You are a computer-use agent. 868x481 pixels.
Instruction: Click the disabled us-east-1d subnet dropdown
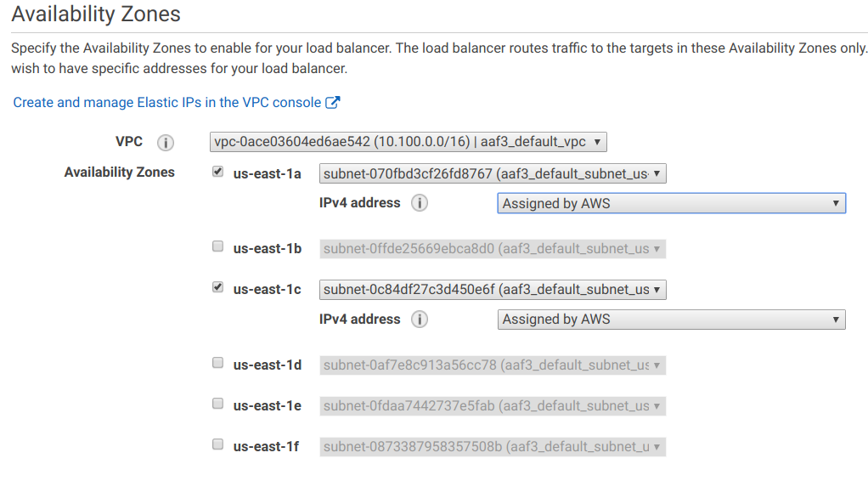click(493, 365)
